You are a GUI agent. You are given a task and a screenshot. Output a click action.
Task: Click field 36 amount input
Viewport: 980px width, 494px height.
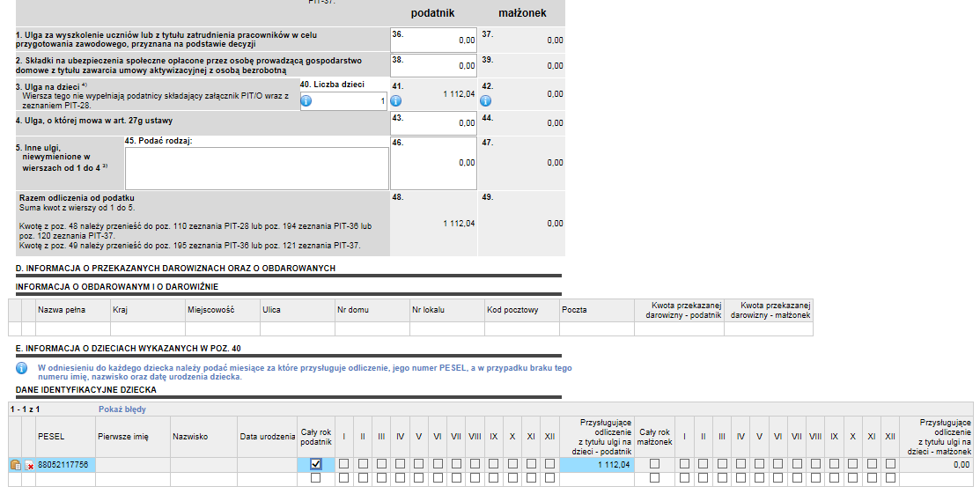[x=434, y=40]
